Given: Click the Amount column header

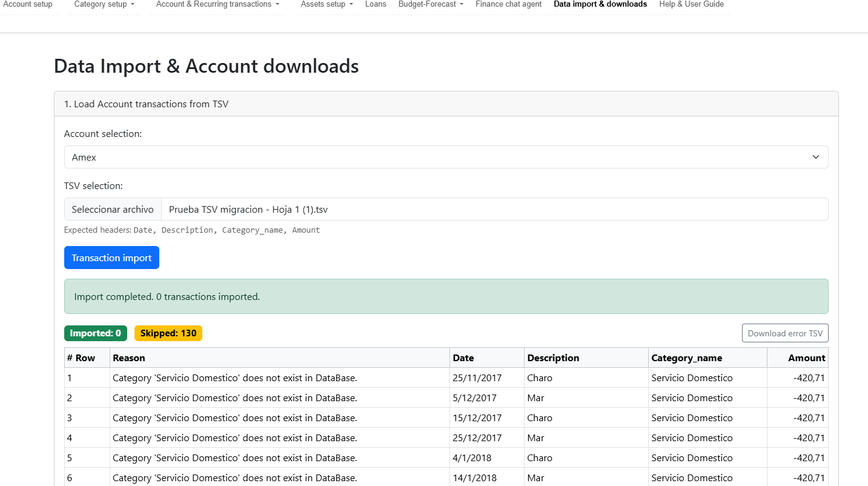Looking at the screenshot, I should tap(798, 358).
